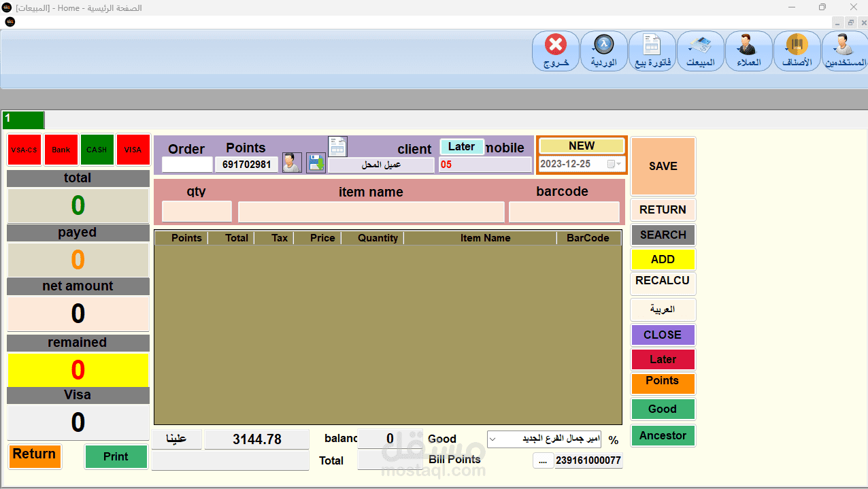
Task: Choose the green CASH payment button
Action: pos(97,150)
